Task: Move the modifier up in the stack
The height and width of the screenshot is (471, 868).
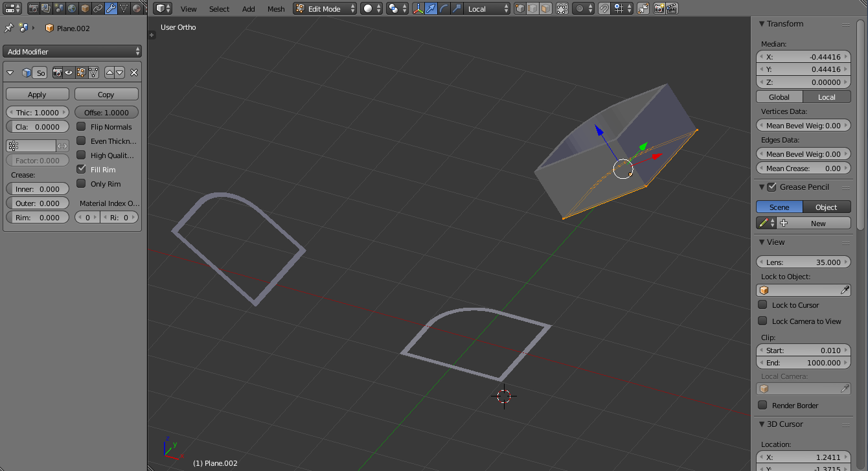Action: coord(109,73)
